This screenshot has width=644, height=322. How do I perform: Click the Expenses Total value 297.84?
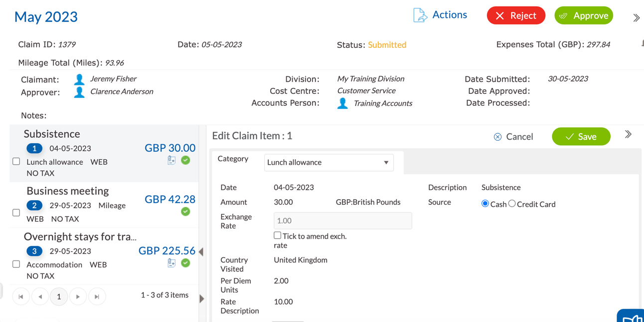[599, 44]
